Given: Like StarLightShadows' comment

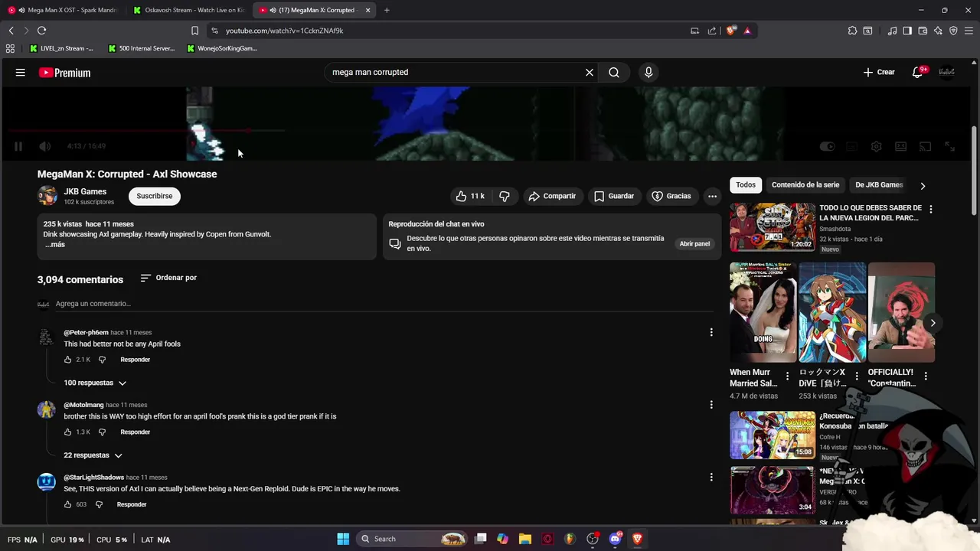Looking at the screenshot, I should coord(68,505).
